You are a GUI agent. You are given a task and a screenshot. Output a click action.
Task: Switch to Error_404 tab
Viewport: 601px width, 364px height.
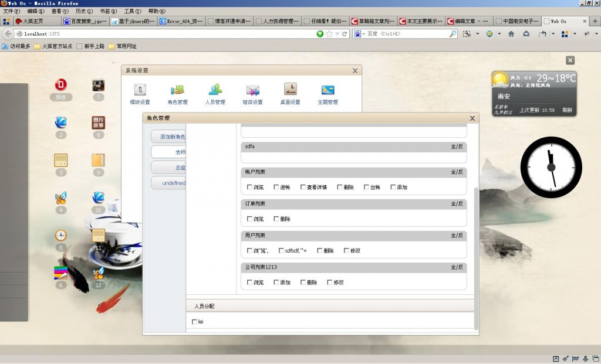coord(181,21)
